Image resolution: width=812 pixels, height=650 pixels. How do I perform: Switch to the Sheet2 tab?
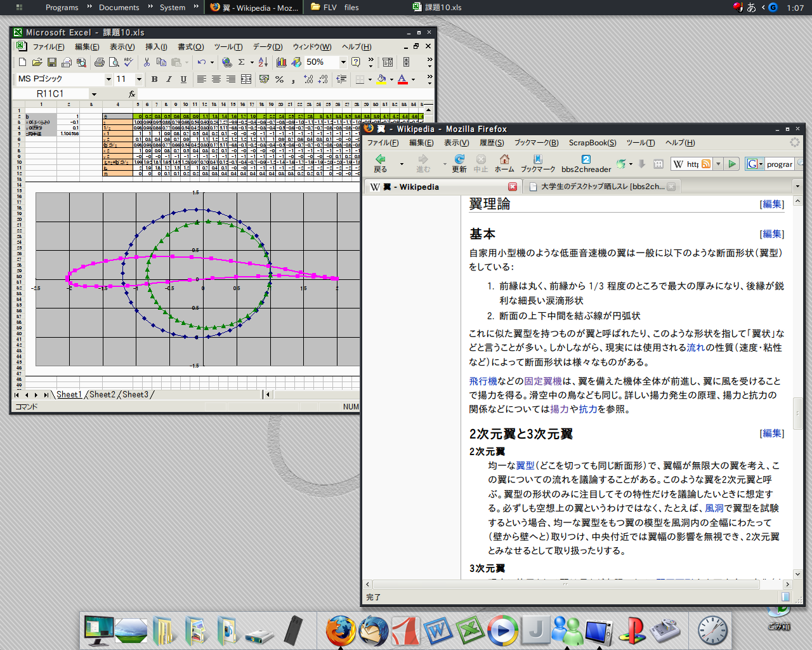[102, 394]
